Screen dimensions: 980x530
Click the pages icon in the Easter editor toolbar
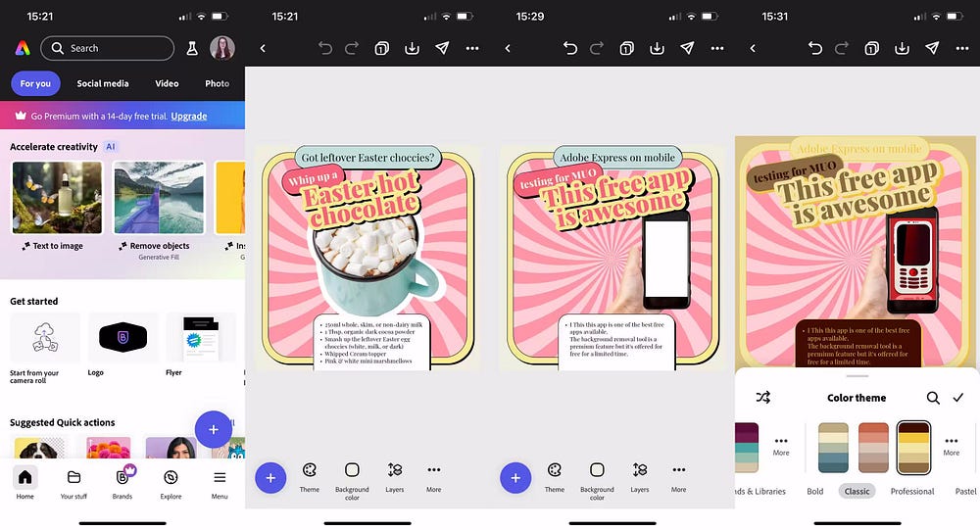[381, 48]
